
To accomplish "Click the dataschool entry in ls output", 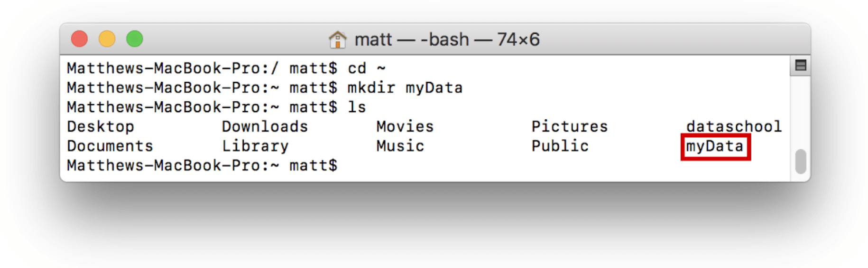I will click(733, 127).
